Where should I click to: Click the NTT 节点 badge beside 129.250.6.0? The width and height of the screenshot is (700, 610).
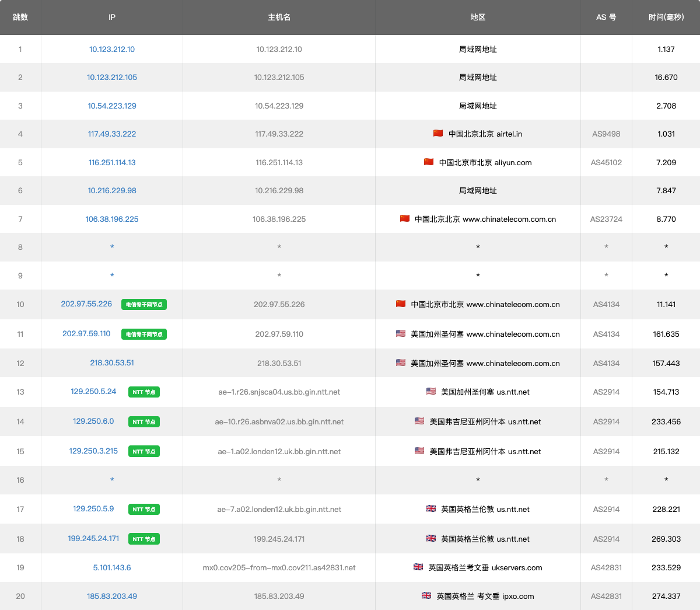[x=143, y=422]
